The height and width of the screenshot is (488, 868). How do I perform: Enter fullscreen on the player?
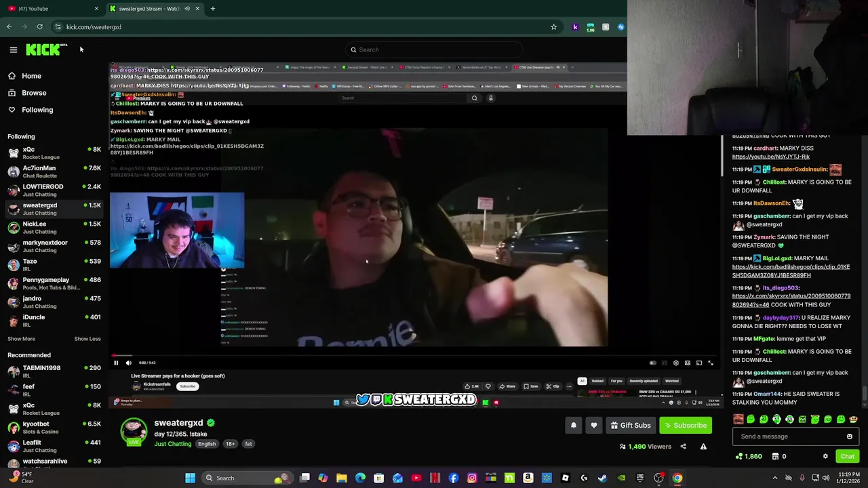711,363
